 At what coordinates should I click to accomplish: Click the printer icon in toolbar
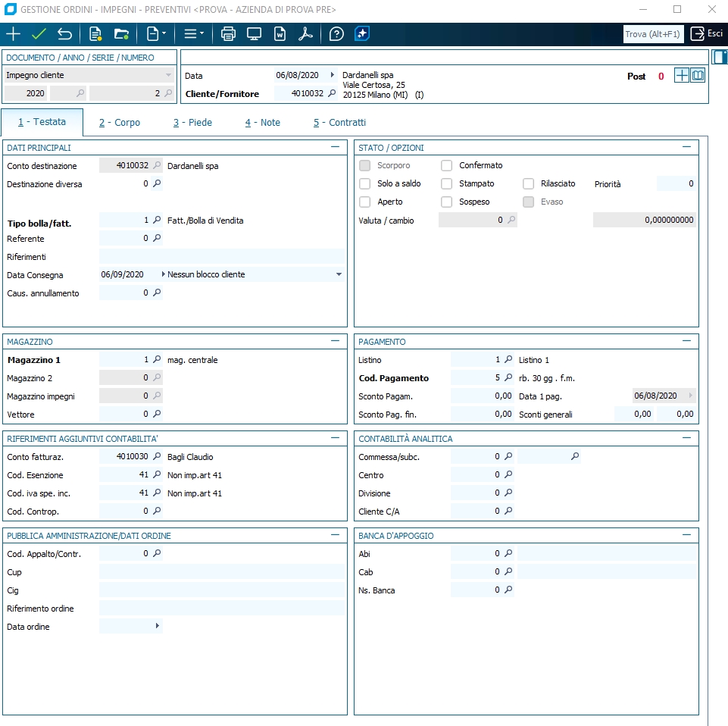point(228,34)
